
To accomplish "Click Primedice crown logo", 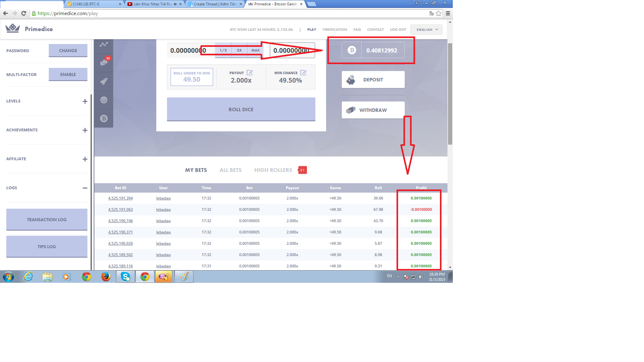I will pyautogui.click(x=13, y=29).
